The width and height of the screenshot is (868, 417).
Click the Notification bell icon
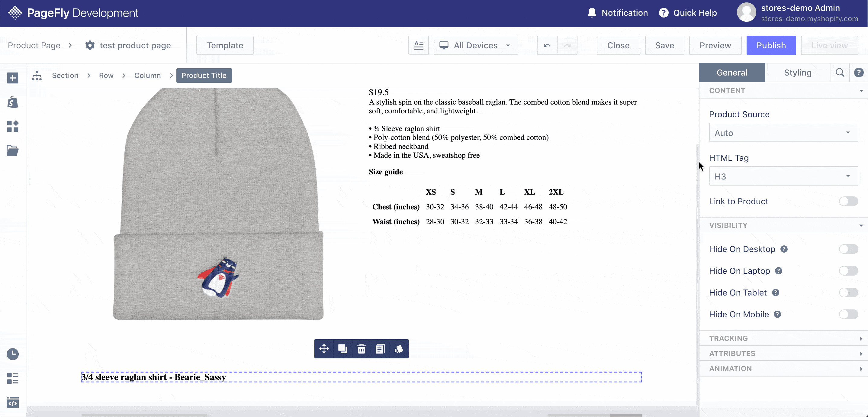point(592,13)
